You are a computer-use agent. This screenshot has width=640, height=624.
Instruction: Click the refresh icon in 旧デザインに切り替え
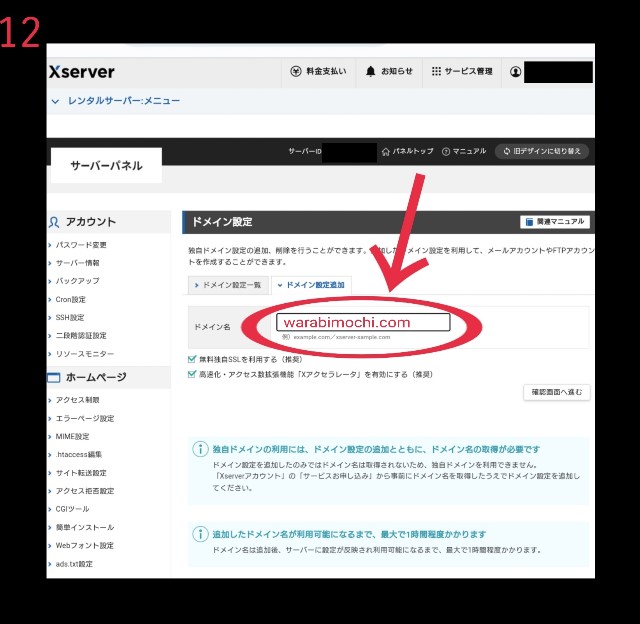pyautogui.click(x=507, y=151)
